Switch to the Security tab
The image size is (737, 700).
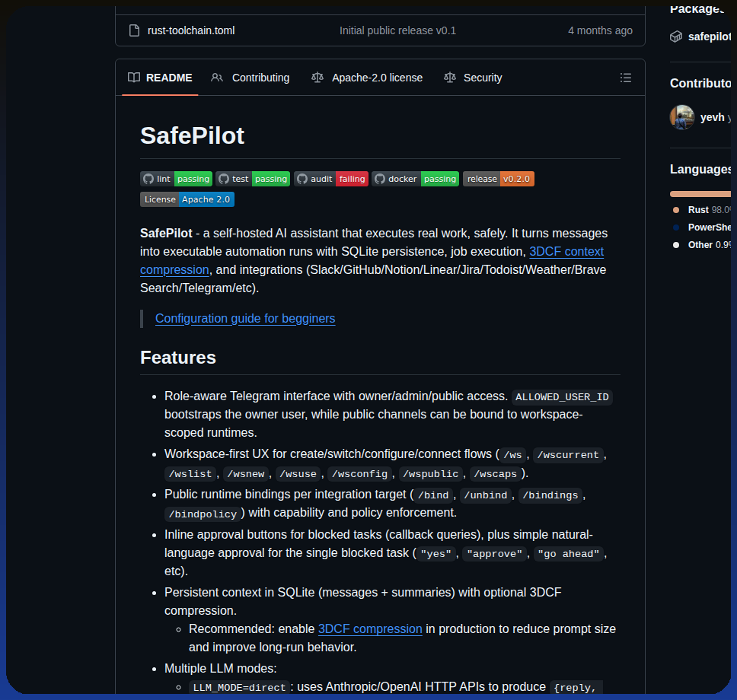[474, 78]
